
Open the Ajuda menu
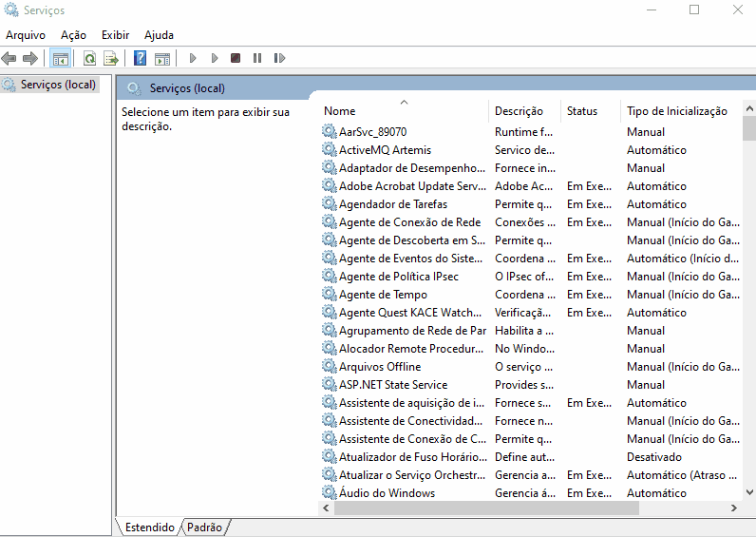[159, 35]
